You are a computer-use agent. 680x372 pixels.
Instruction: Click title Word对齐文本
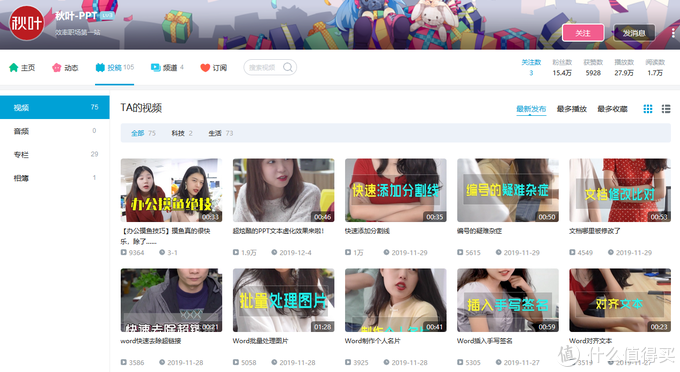590,341
